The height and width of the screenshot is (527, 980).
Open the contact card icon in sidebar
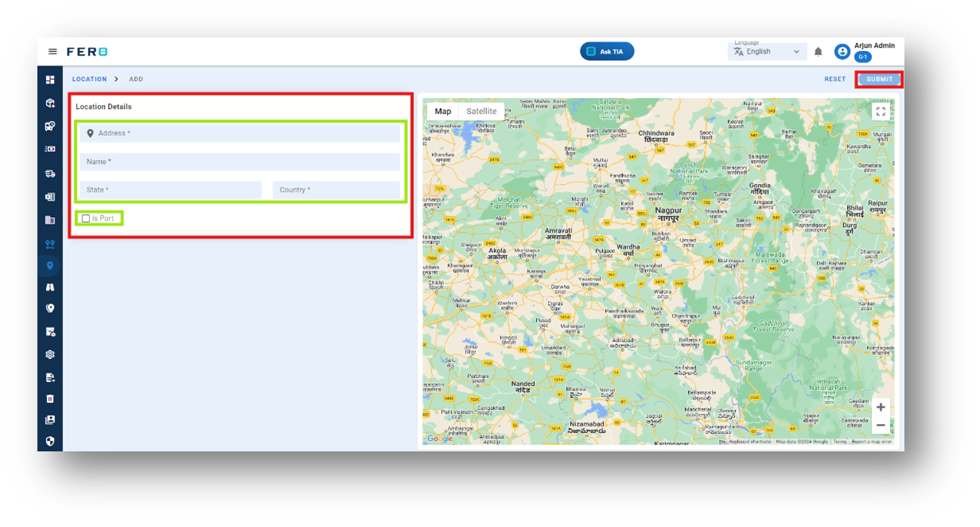pos(50,420)
